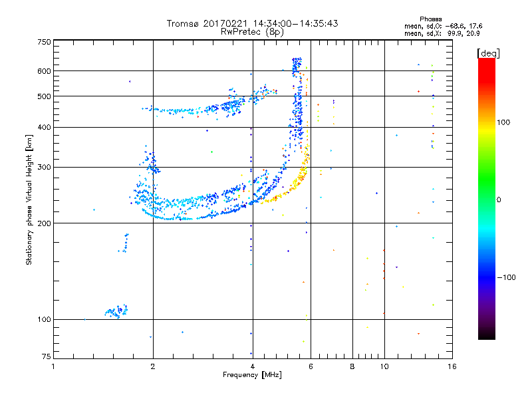
Task: Click the colorbar tick label '0'
Action: tap(499, 199)
